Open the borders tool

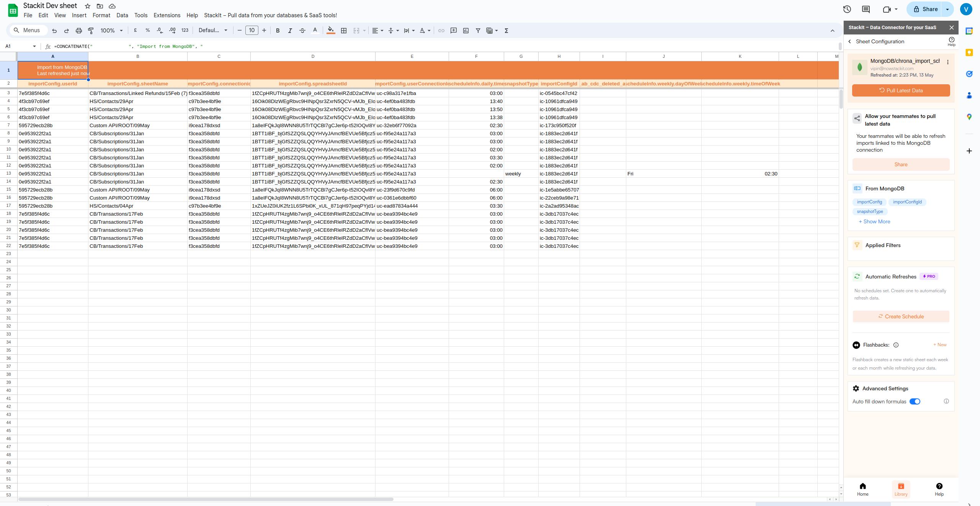click(344, 31)
